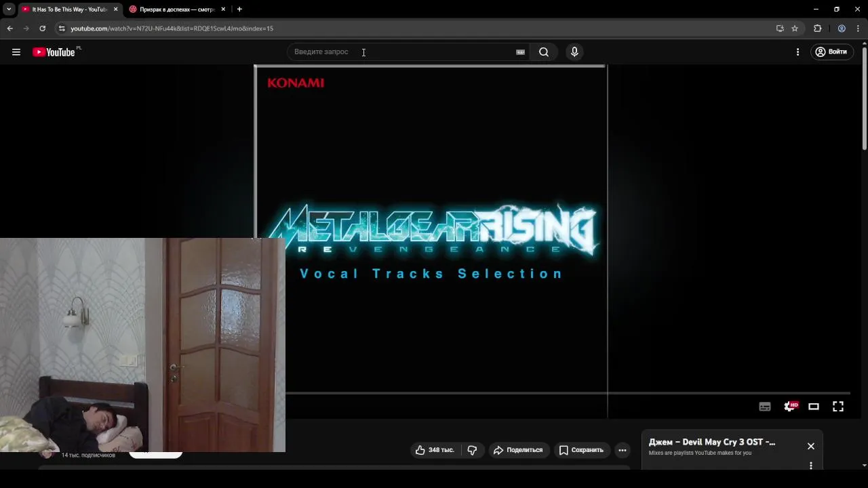Seek along the video progress bar
The width and height of the screenshot is (868, 488).
567,392
